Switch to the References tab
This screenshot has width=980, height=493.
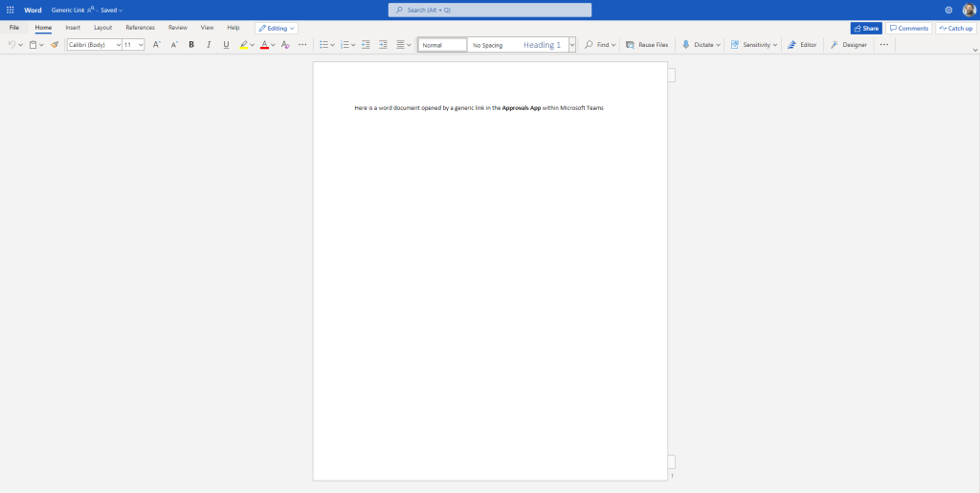tap(140, 28)
